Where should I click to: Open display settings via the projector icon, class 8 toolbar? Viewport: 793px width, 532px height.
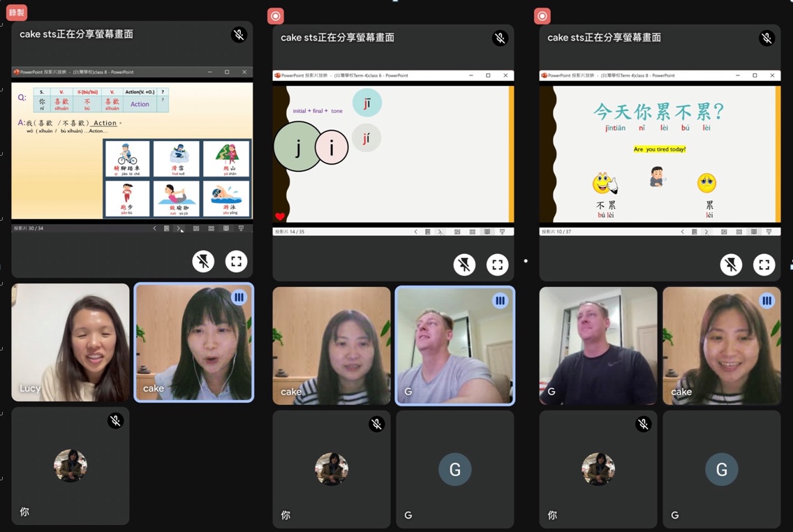pos(241,228)
